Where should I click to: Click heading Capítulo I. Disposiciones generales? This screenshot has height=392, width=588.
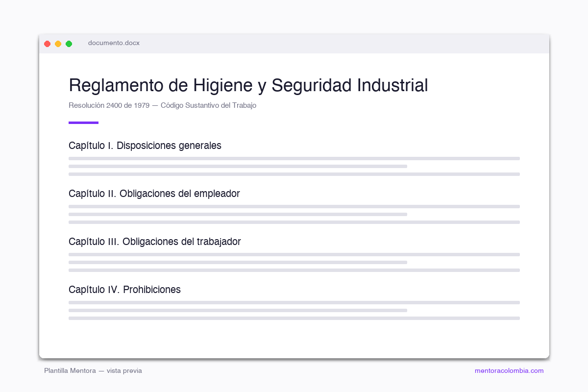click(145, 146)
